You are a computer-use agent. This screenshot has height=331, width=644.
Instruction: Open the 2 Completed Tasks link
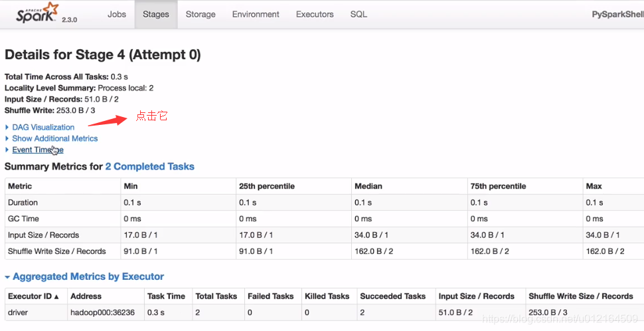pyautogui.click(x=149, y=166)
